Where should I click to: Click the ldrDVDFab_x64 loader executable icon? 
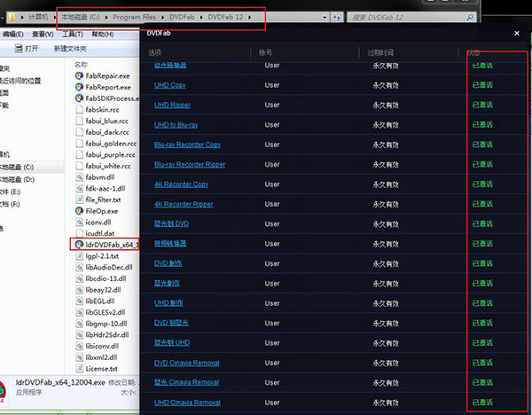79,245
